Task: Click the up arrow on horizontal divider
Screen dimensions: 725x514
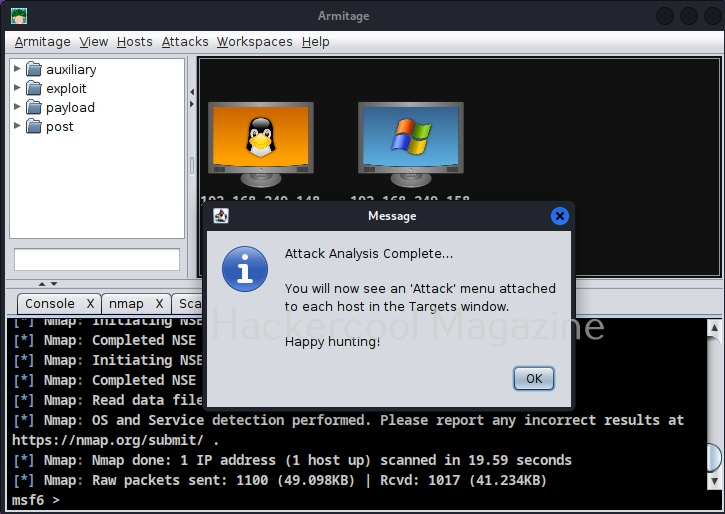Action: tap(42, 284)
